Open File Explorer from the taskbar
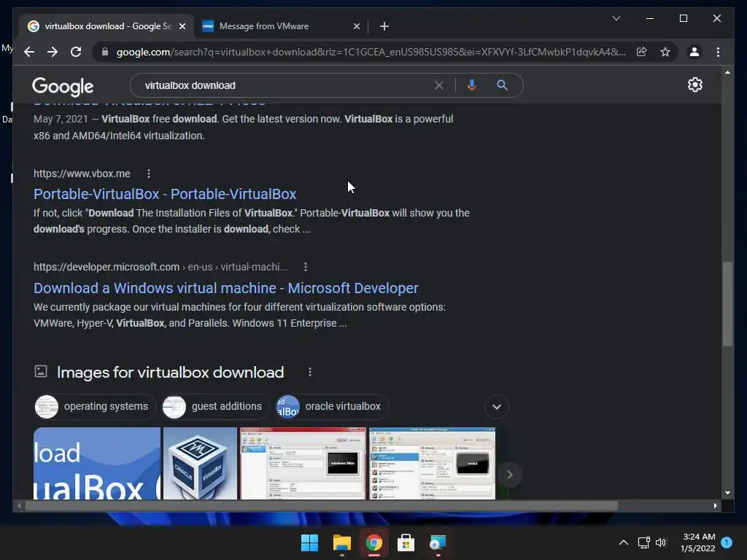Screen dimensions: 747x560 tap(341, 542)
